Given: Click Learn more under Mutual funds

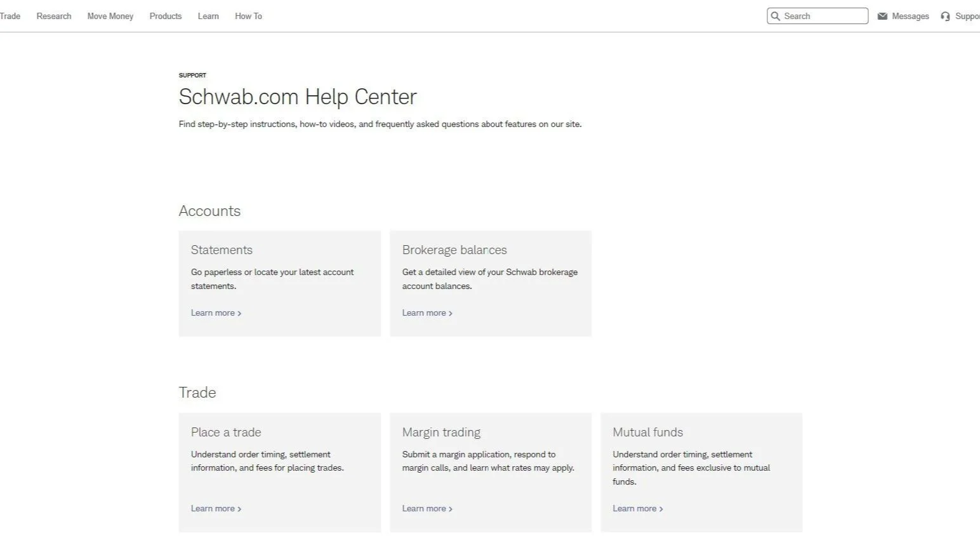Looking at the screenshot, I should [x=638, y=508].
